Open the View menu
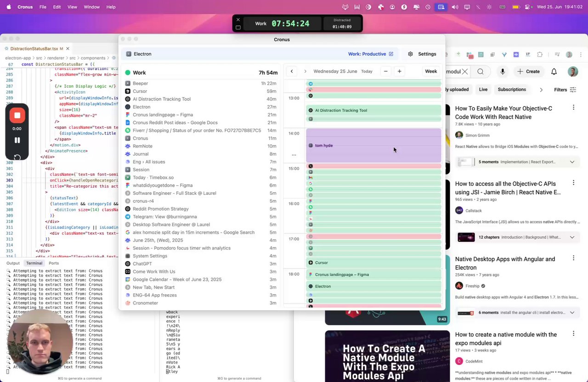Viewport: 588px width, 382px height. [x=72, y=7]
